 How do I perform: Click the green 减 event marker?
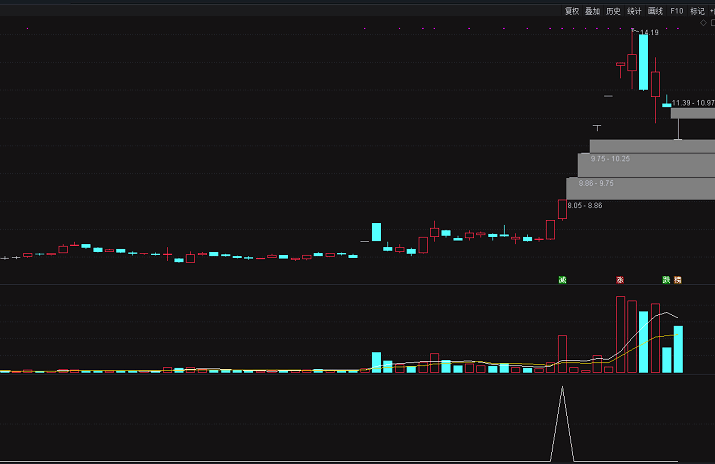point(562,280)
